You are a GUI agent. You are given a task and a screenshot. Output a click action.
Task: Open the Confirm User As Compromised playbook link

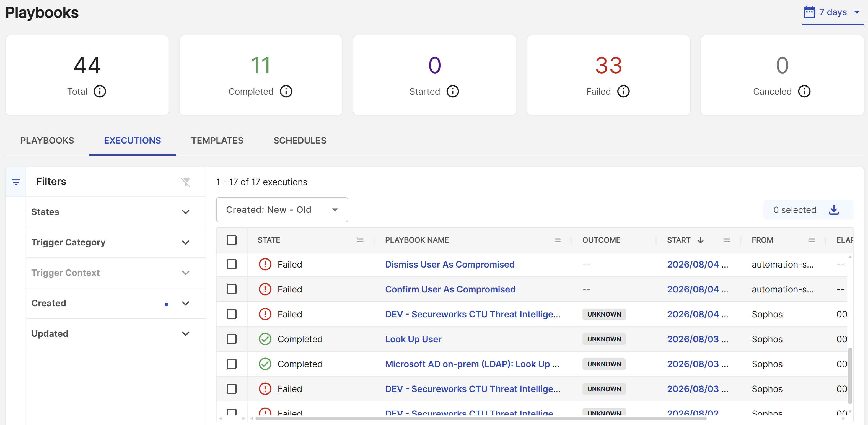450,289
